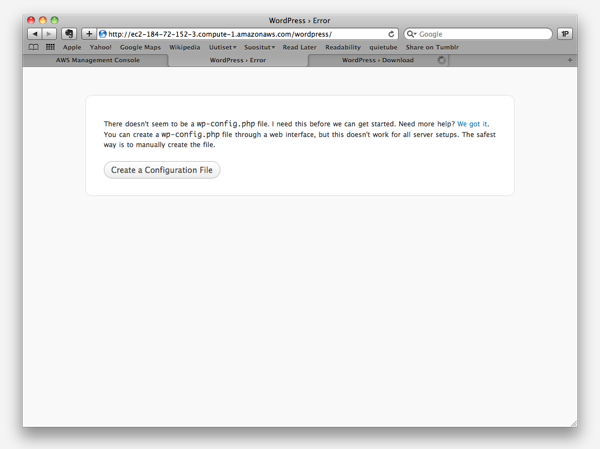The height and width of the screenshot is (449, 600).
Task: Open a new tab with the plus at the tab bar end
Action: coord(570,60)
